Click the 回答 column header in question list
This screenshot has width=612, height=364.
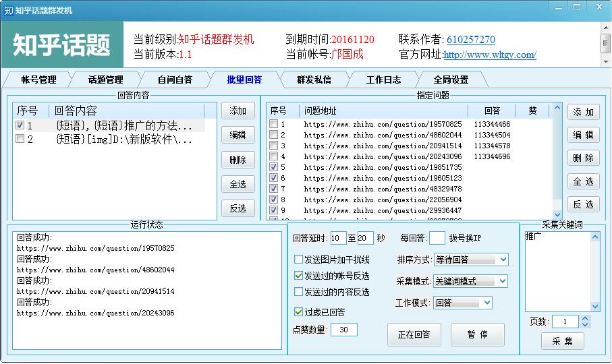click(492, 111)
